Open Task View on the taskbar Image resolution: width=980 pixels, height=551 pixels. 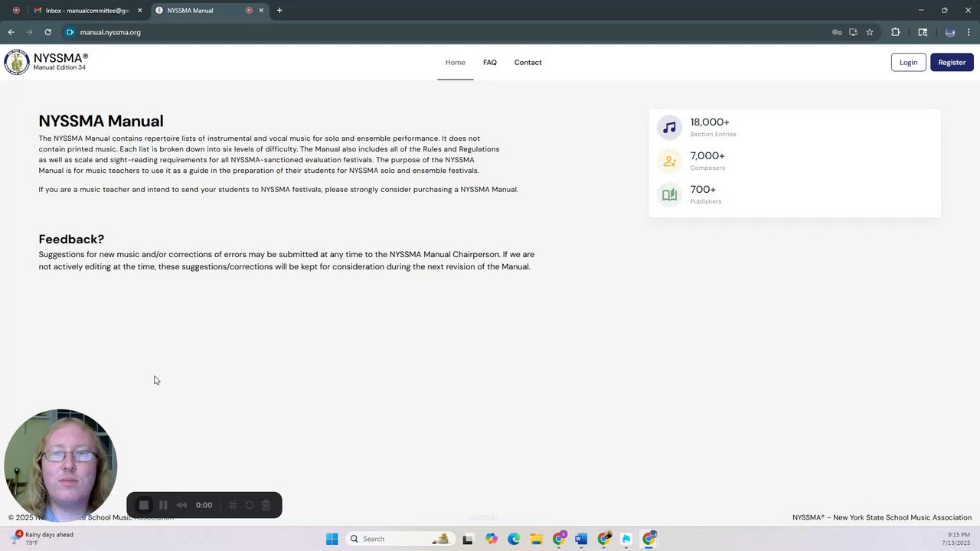[x=468, y=539]
